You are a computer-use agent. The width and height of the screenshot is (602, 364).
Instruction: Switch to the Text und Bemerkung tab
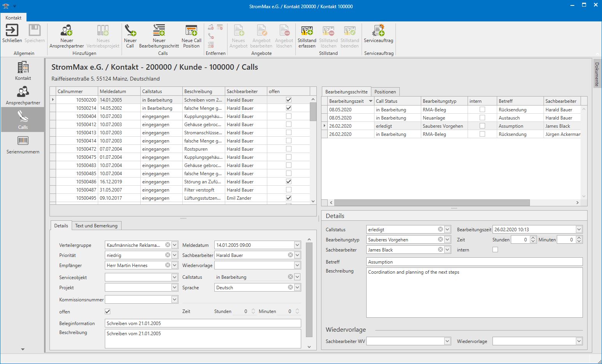pos(96,226)
